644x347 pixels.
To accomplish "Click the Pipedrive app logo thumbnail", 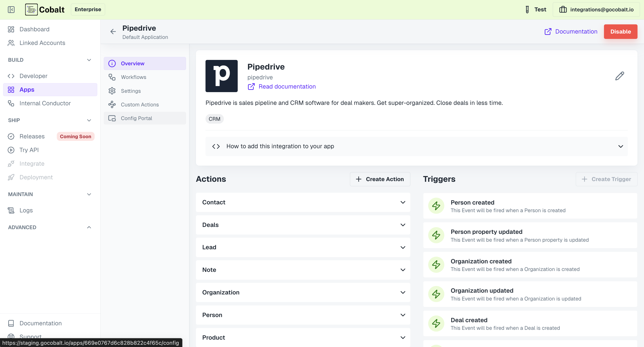I will click(x=221, y=76).
